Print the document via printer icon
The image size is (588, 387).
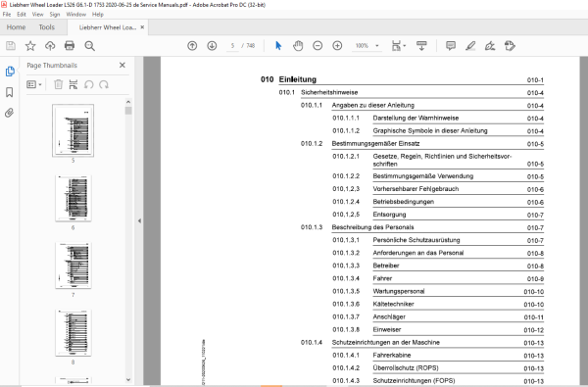pos(70,46)
